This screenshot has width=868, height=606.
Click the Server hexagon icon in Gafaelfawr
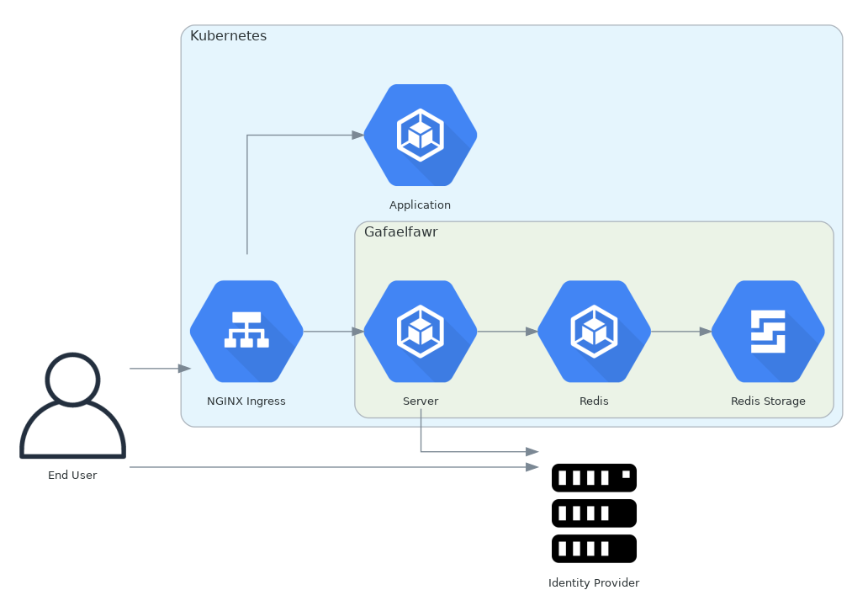click(420, 331)
